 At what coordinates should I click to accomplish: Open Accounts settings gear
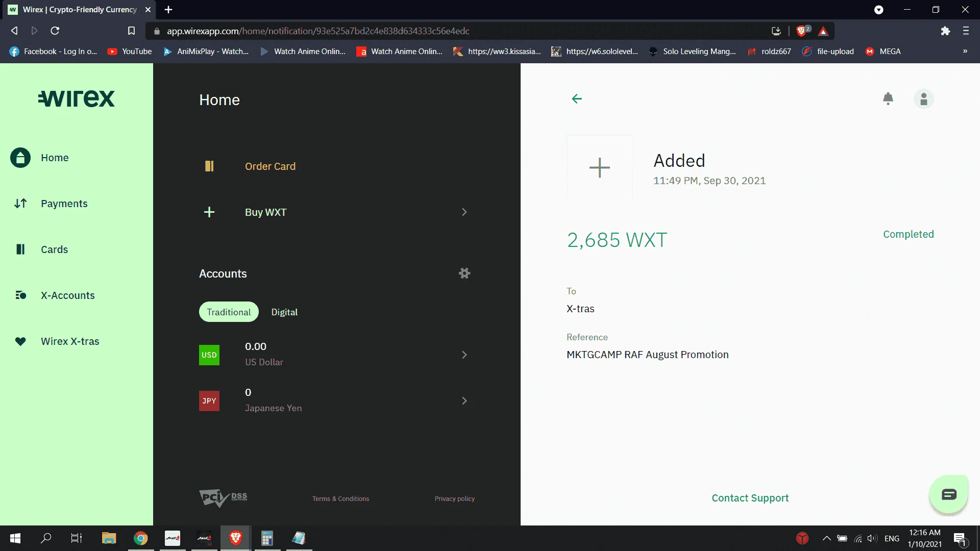pyautogui.click(x=464, y=273)
